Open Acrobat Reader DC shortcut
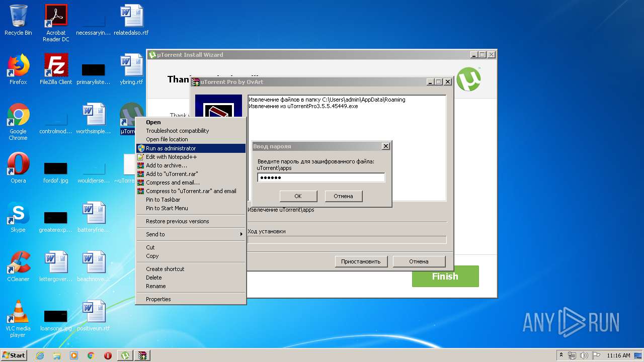Viewport: 644px width, 362px height. point(56,23)
